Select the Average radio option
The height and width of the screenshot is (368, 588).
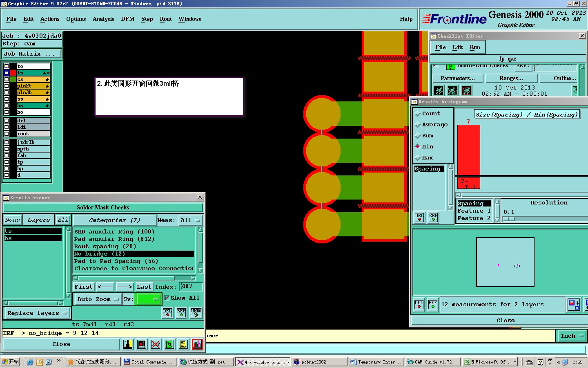pyautogui.click(x=418, y=125)
